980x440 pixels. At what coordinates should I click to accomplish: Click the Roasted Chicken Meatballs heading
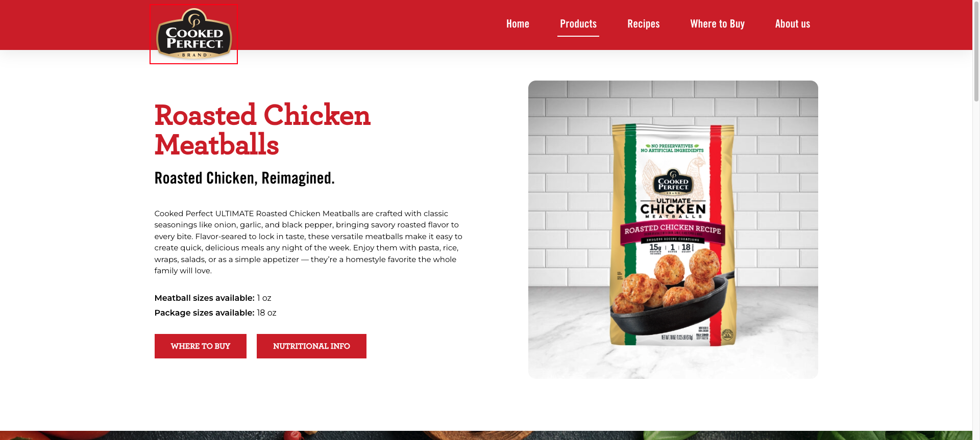[262, 130]
